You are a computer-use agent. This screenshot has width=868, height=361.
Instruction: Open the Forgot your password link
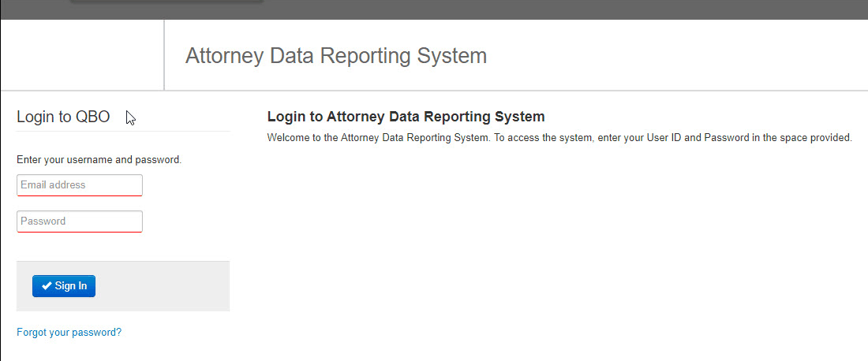[69, 333]
